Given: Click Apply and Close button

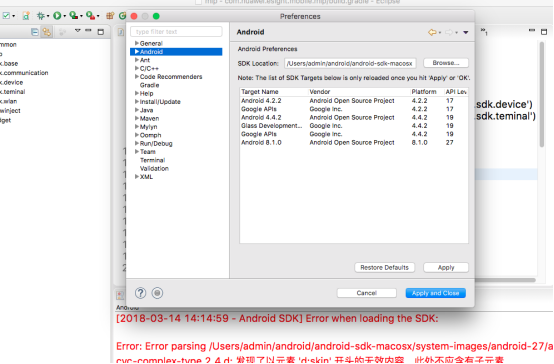Looking at the screenshot, I should pyautogui.click(x=435, y=293).
